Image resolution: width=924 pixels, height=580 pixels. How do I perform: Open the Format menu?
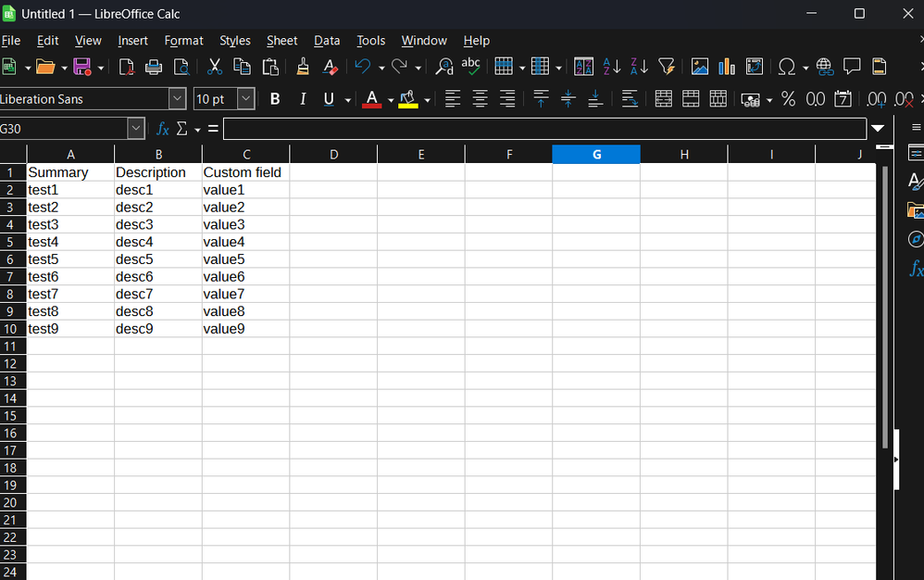pyautogui.click(x=184, y=41)
